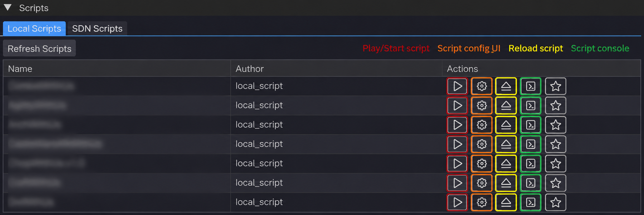Play the fifth row script
The image size is (644, 215).
click(457, 163)
